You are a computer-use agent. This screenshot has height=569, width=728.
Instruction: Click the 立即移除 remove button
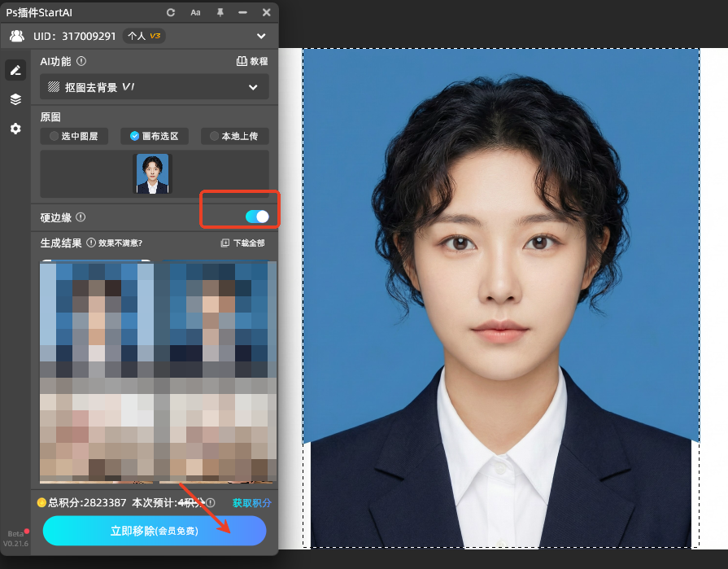[154, 531]
